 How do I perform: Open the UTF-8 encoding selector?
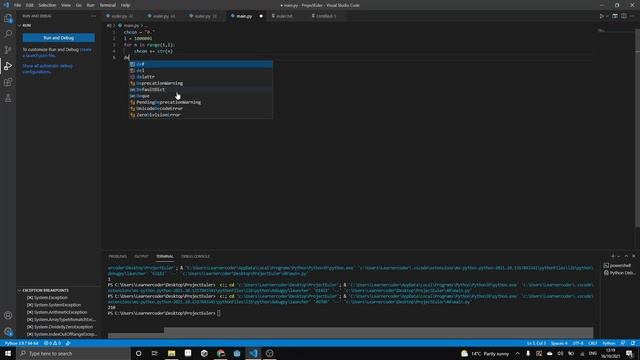[x=578, y=343]
